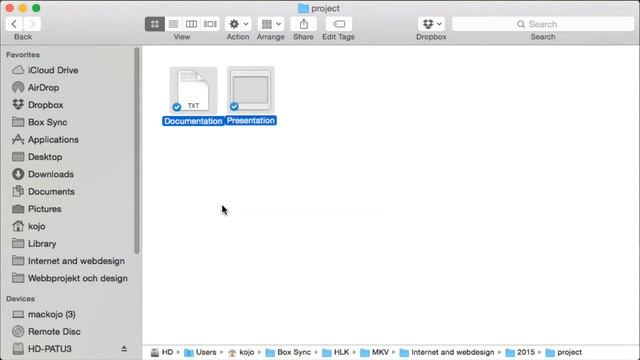The image size is (640, 360).
Task: Click the project folder icon in title
Action: click(303, 8)
